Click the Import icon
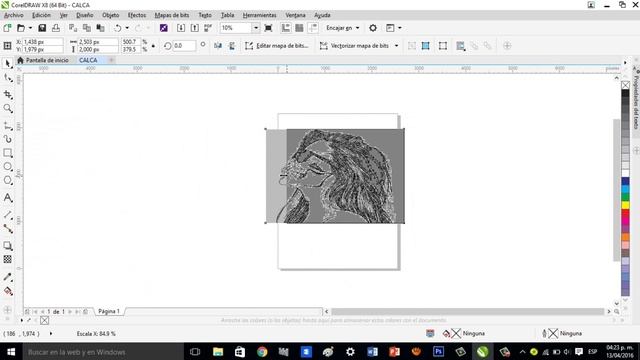The height and width of the screenshot is (360, 640). pyautogui.click(x=181, y=28)
